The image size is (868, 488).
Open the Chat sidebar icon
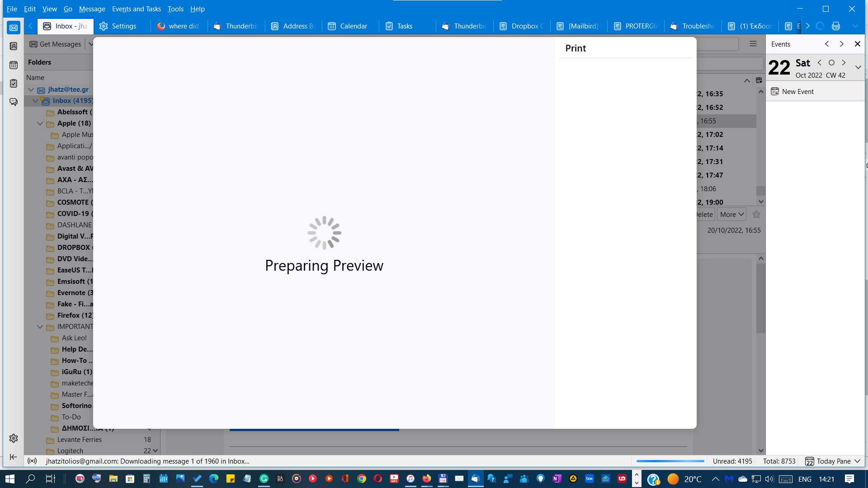tap(14, 102)
